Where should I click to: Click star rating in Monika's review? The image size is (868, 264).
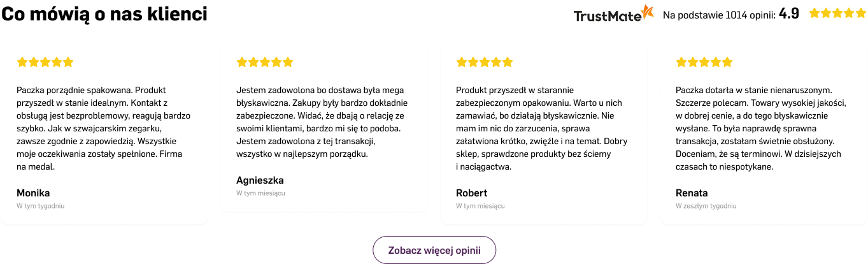pos(45,62)
